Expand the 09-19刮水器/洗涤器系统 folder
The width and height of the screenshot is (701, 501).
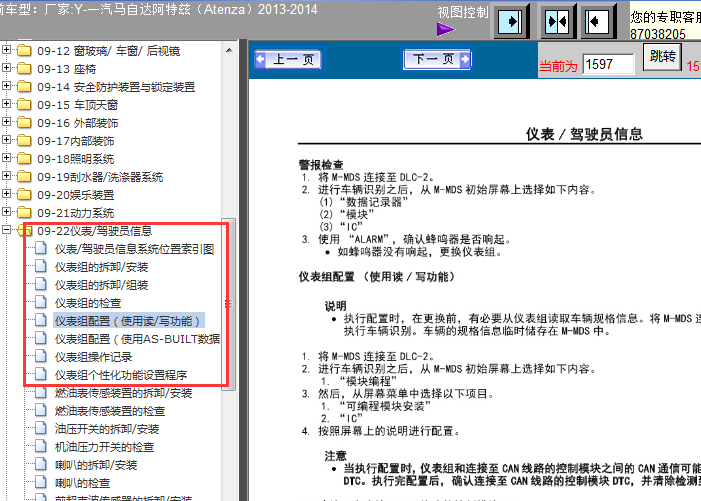6,176
